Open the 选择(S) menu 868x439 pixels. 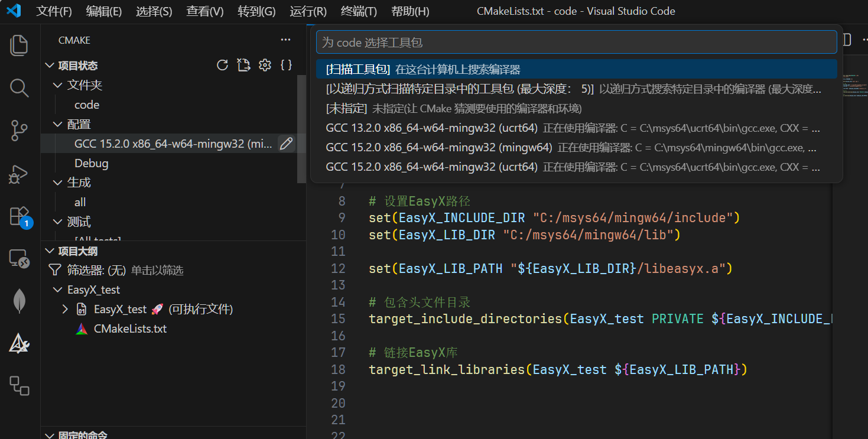click(154, 11)
